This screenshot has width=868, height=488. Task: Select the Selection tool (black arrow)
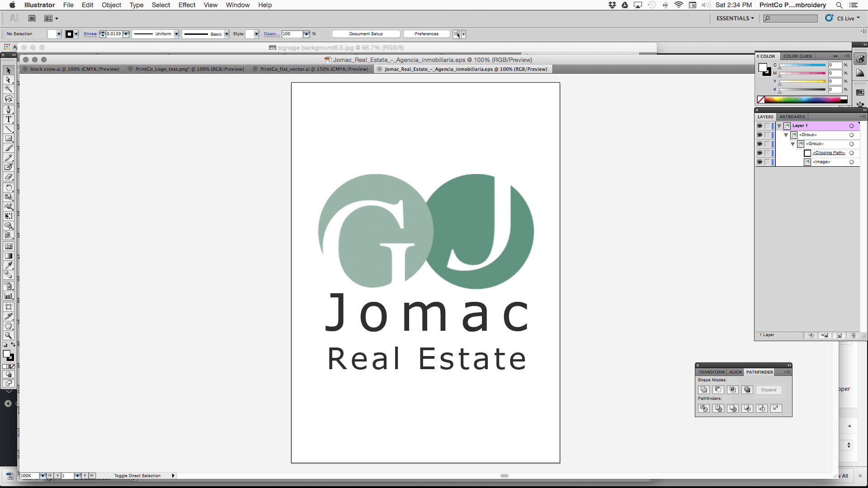click(x=8, y=70)
